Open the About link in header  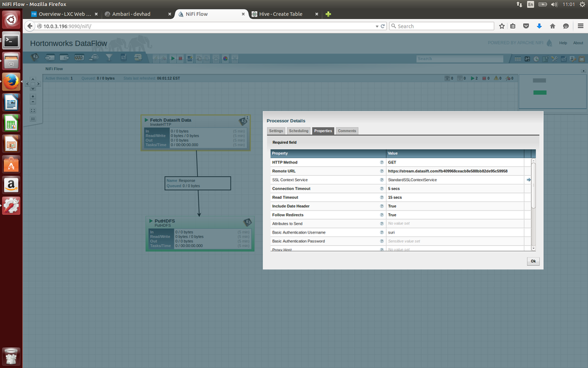click(578, 43)
